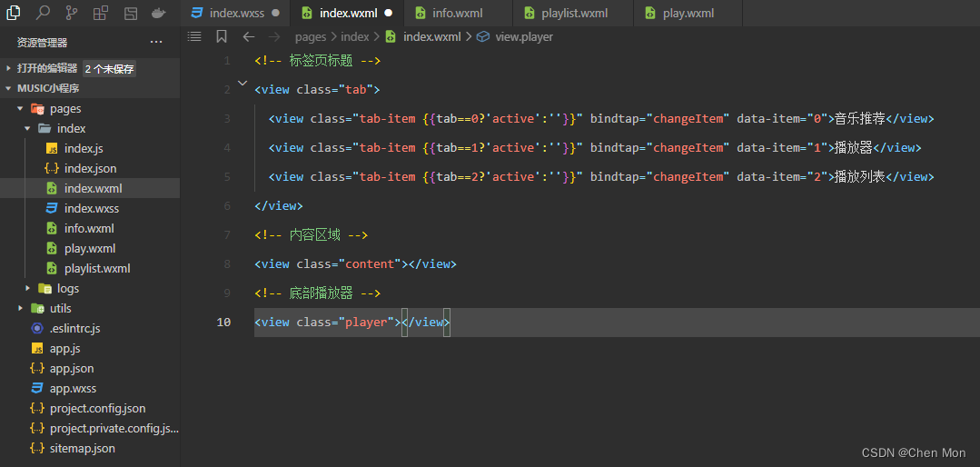Expand the utils folder
The width and height of the screenshot is (980, 467).
pyautogui.click(x=21, y=308)
